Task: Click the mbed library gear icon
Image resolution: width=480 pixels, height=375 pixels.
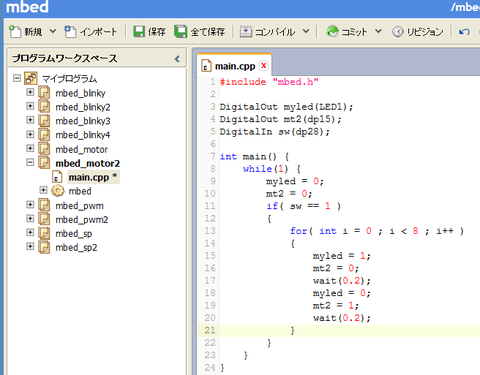Action: point(58,191)
